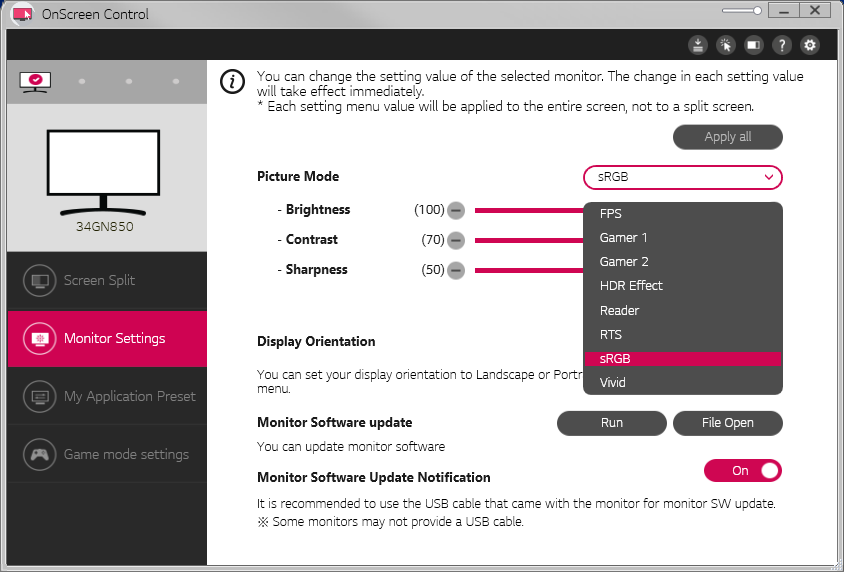Select the third monitor dot indicator

[129, 82]
